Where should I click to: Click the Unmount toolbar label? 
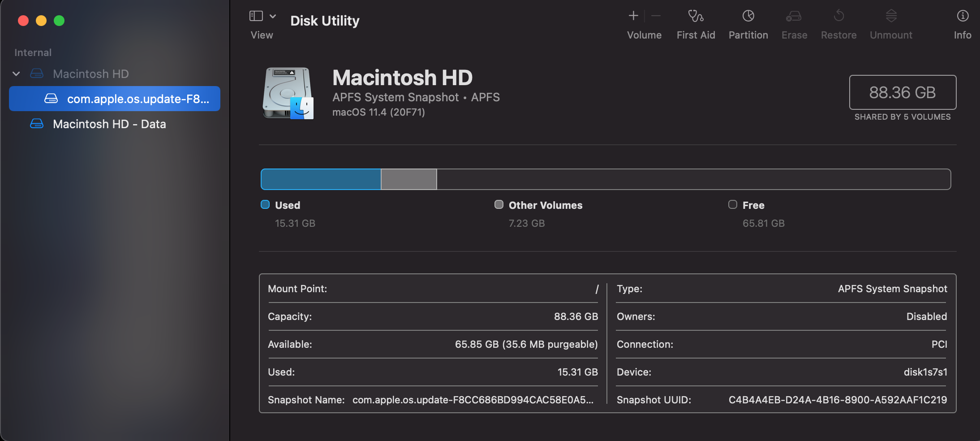click(891, 35)
